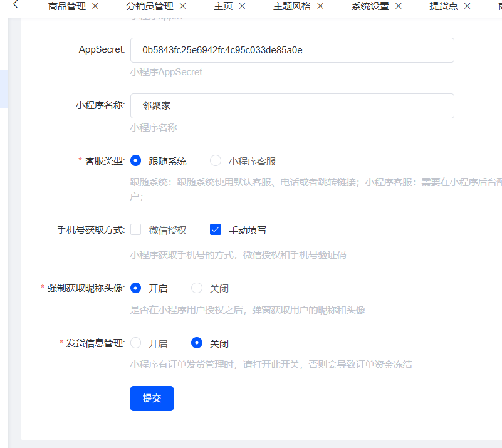Viewport: 502px width, 448px height.
Task: Choose 小程序客服 customer service type
Action: point(216,160)
